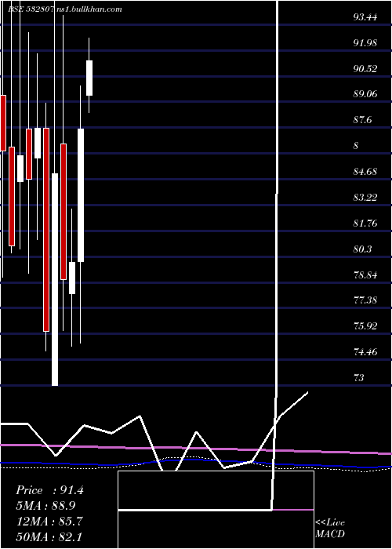Select the white candle spanning 80.3 to 87.6
392x549 pixels.
click(x=81, y=195)
